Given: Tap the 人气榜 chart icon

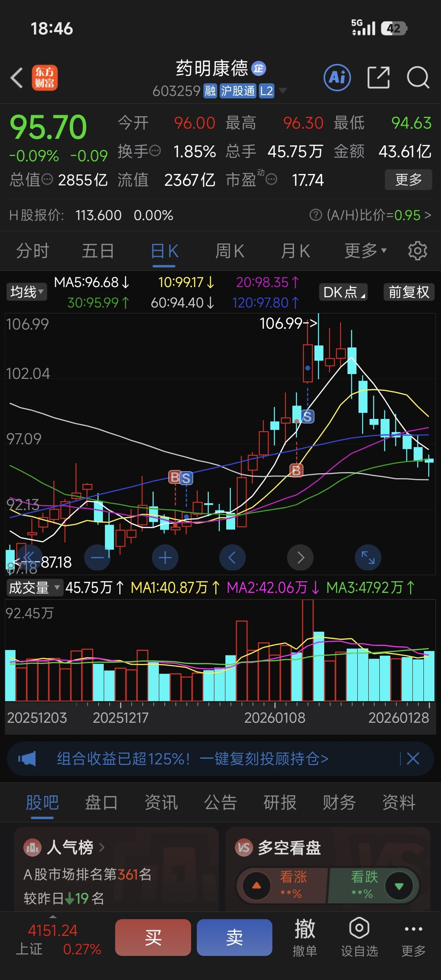Looking at the screenshot, I should 32,848.
